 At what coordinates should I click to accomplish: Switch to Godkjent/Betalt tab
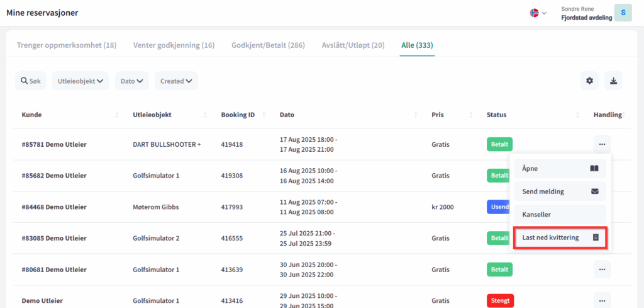pyautogui.click(x=268, y=45)
